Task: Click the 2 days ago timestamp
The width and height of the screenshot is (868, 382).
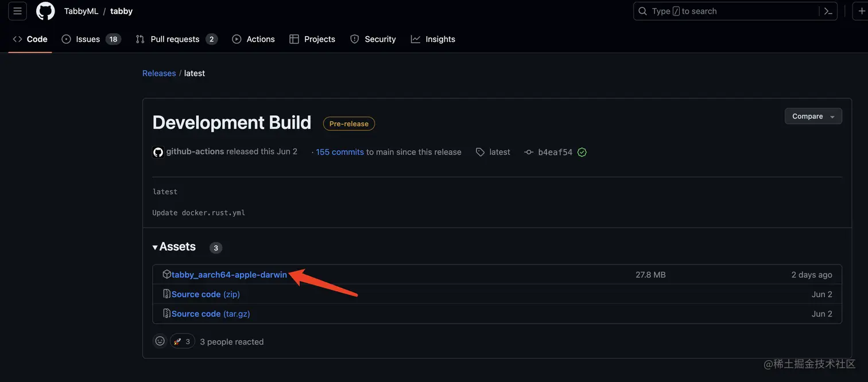Action: click(x=812, y=275)
